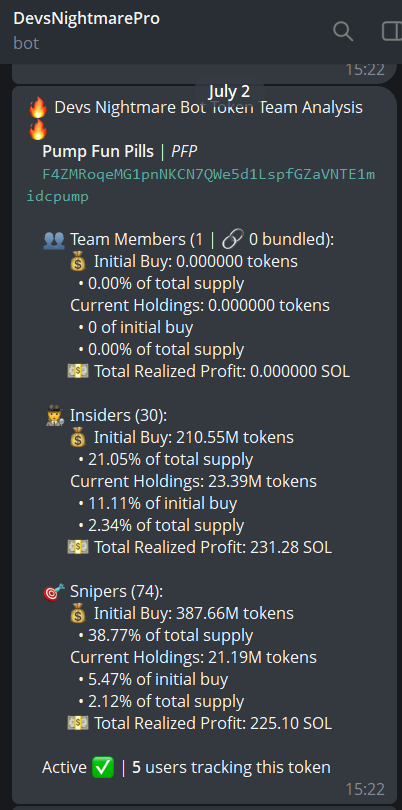The width and height of the screenshot is (402, 810).
Task: Click the italic PFP ticker text
Action: click(184, 151)
